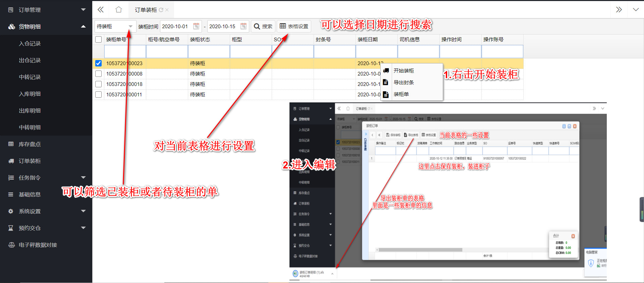Click the start date field 2020-10-01
644x283 pixels.
pyautogui.click(x=180, y=26)
